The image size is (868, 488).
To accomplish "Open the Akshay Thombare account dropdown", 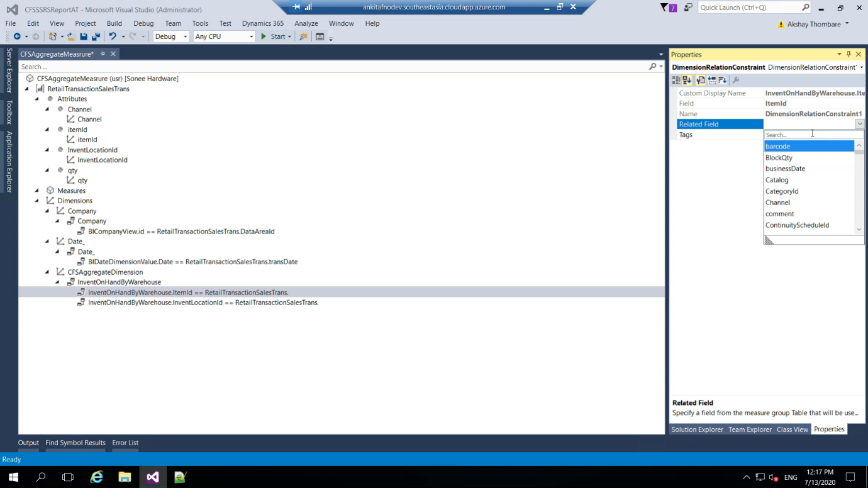I will pyautogui.click(x=847, y=24).
